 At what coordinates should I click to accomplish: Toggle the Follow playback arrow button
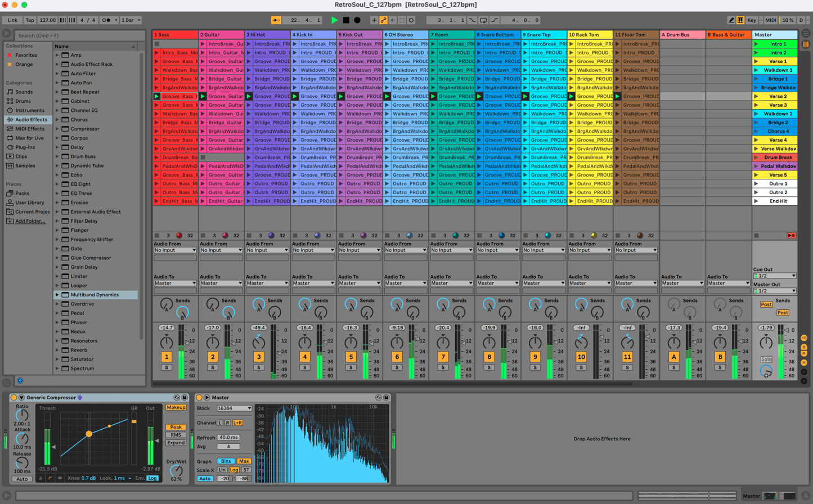click(276, 20)
